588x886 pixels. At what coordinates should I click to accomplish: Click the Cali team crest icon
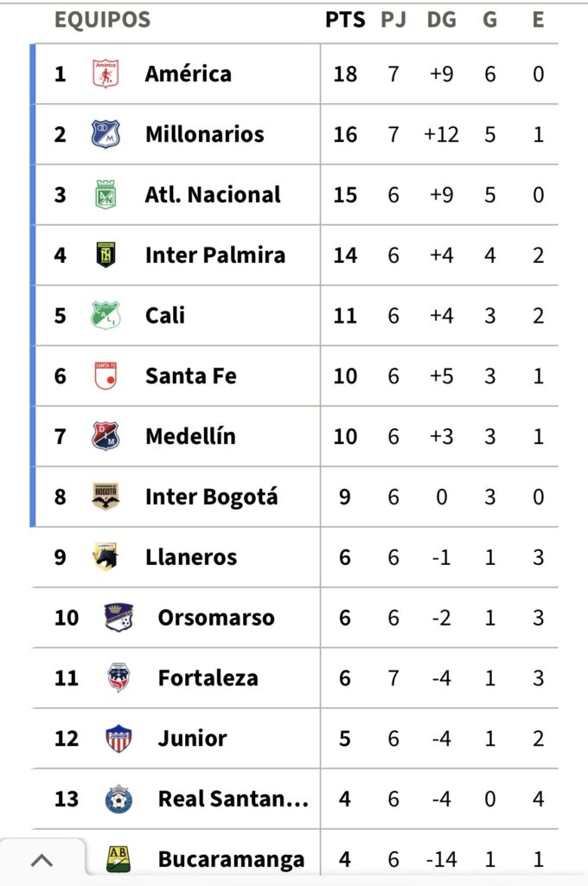click(105, 315)
